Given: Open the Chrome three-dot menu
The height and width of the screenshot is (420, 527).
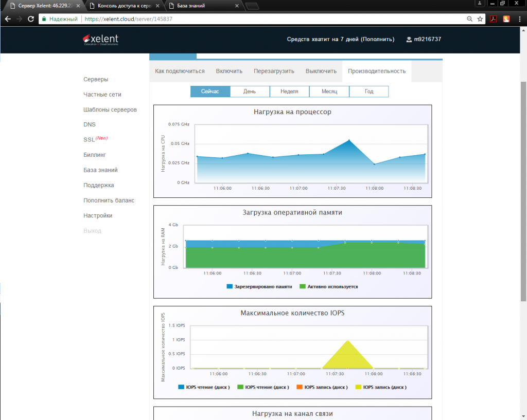Looking at the screenshot, I should [520, 19].
